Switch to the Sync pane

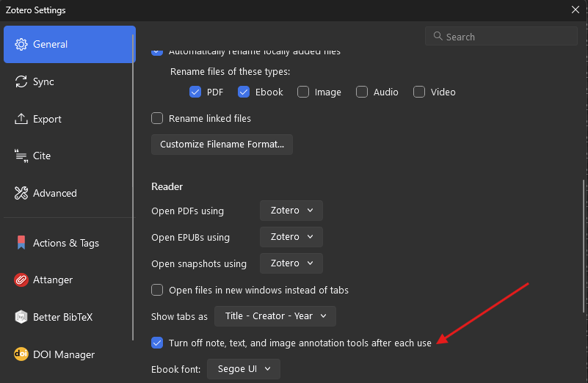pos(68,81)
